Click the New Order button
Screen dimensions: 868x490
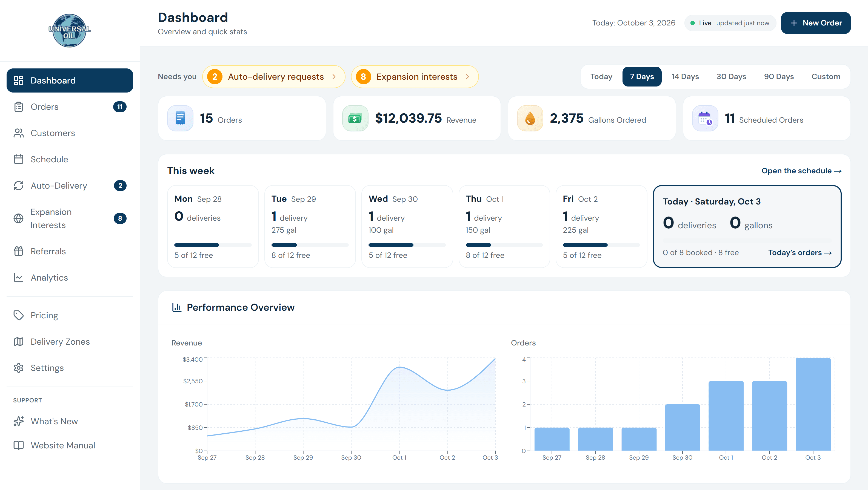coord(816,23)
